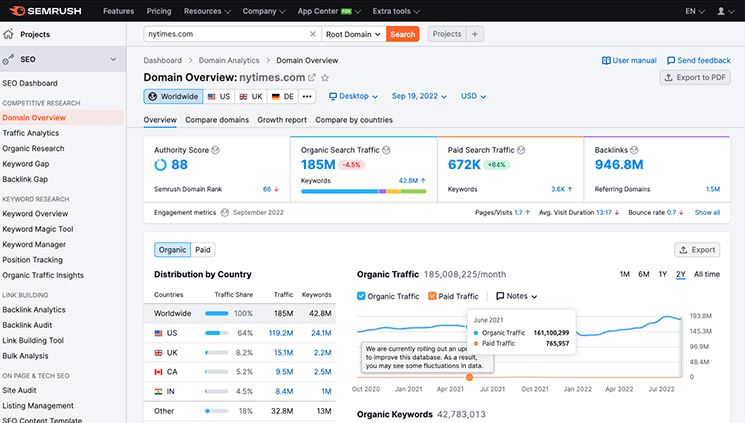This screenshot has width=745, height=423.
Task: Click the Projects button beside search
Action: [447, 34]
